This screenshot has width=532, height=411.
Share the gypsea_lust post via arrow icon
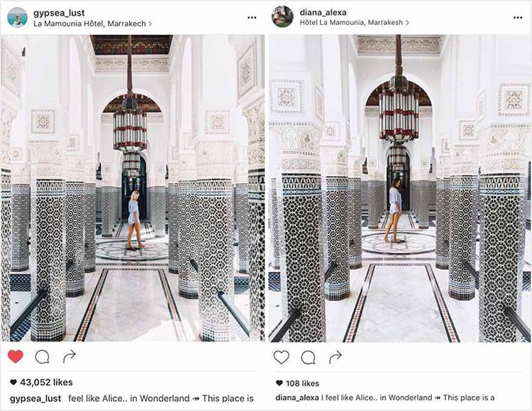pos(70,356)
